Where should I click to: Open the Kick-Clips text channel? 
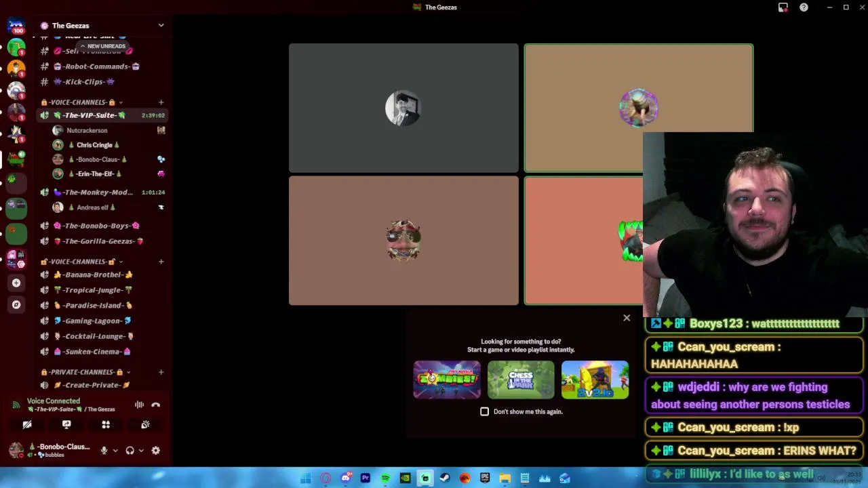(85, 81)
